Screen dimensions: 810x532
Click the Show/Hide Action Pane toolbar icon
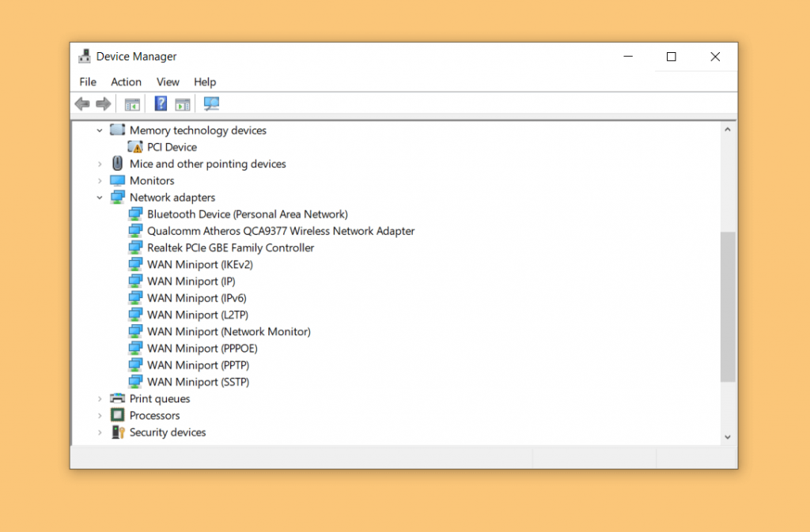183,104
